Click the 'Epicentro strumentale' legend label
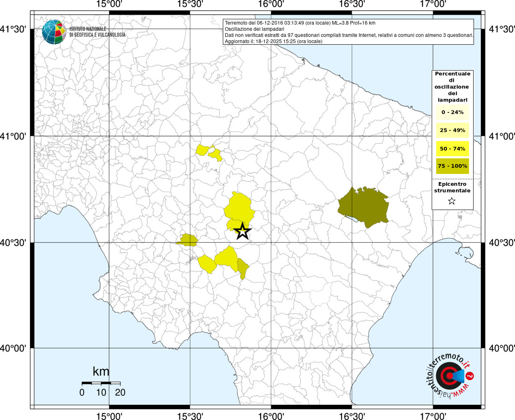Screen dimensions: 515x420 [452, 187]
